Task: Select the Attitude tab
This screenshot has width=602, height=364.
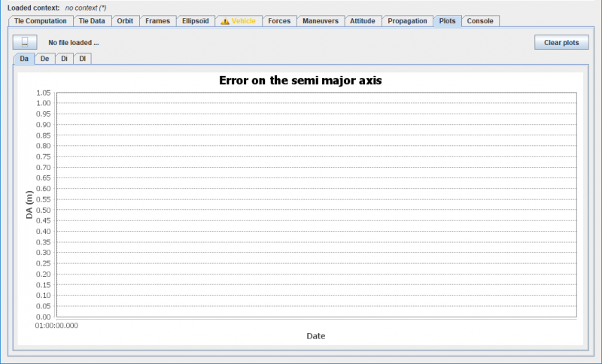Action: 363,21
